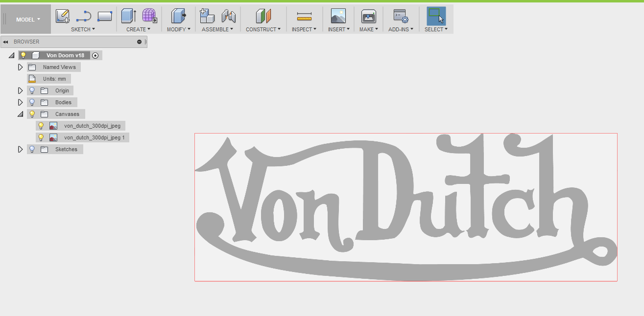Select the Sketches tree label
The height and width of the screenshot is (316, 644).
[x=66, y=149]
